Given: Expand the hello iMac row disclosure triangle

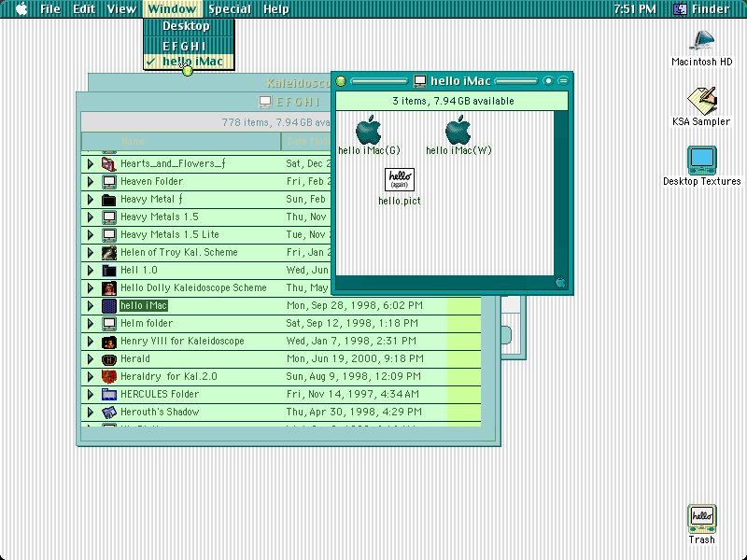Looking at the screenshot, I should (90, 306).
